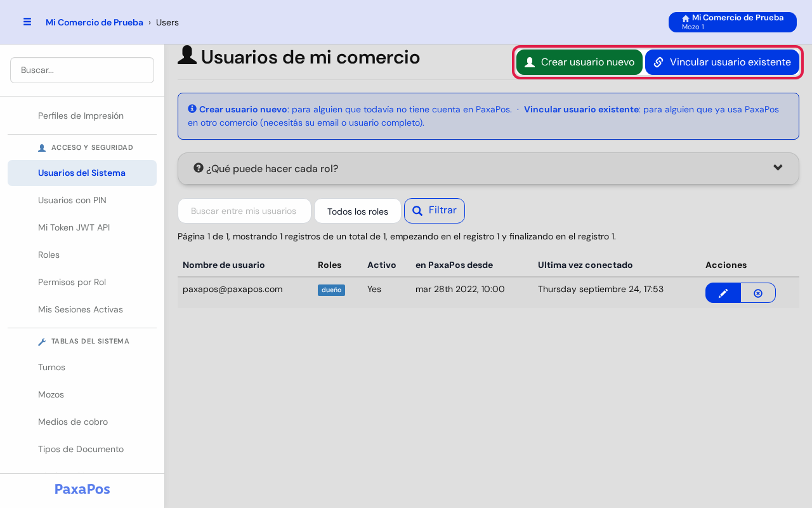Click 'Crear usuario nuevo' button

tap(579, 62)
